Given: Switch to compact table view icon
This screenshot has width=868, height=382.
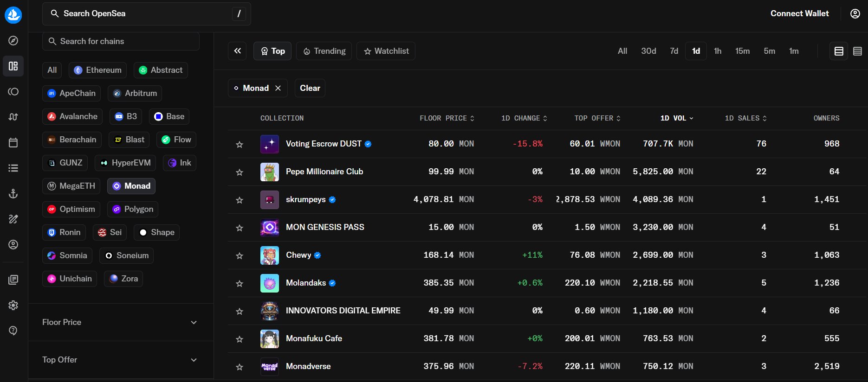Looking at the screenshot, I should (x=857, y=51).
